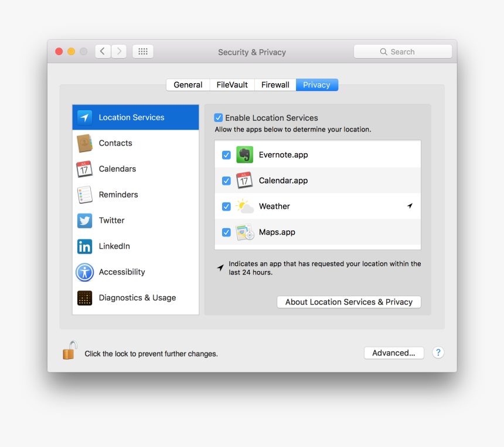Click into the Search field
The image size is (504, 447).
403,52
